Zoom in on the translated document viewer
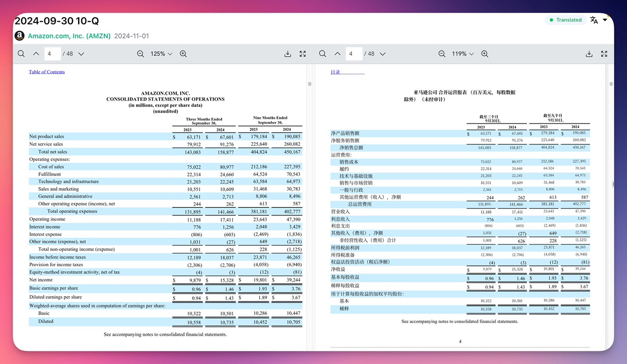The width and height of the screenshot is (627, 364). point(485,54)
